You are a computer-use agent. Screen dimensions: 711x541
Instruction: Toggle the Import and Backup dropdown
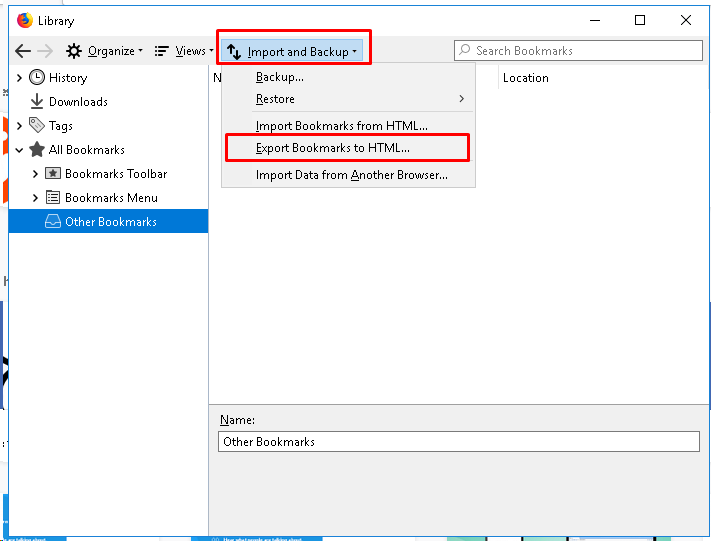pos(292,52)
